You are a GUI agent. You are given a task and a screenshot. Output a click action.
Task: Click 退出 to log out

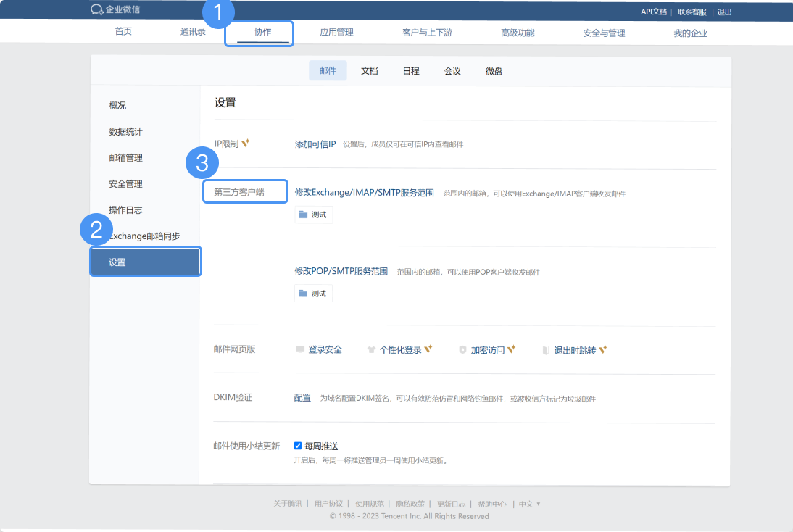click(724, 12)
